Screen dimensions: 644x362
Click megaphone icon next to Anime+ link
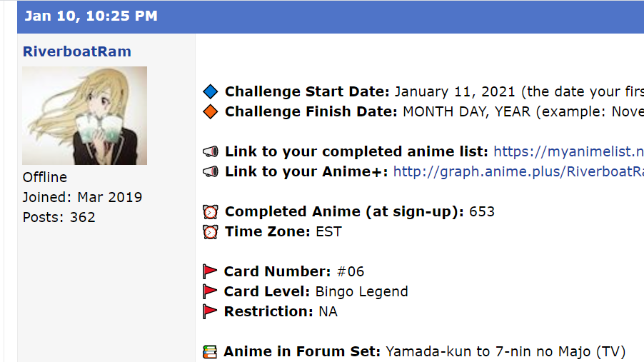tap(210, 172)
